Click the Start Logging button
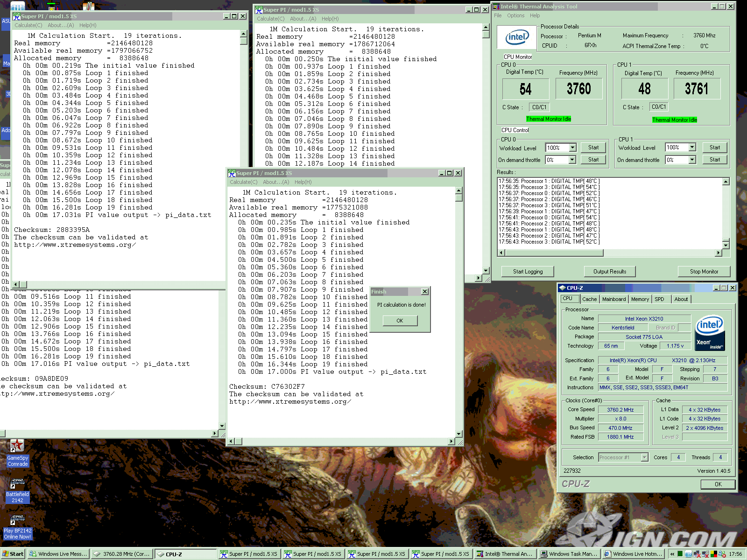Image resolution: width=747 pixels, height=560 pixels. (528, 272)
